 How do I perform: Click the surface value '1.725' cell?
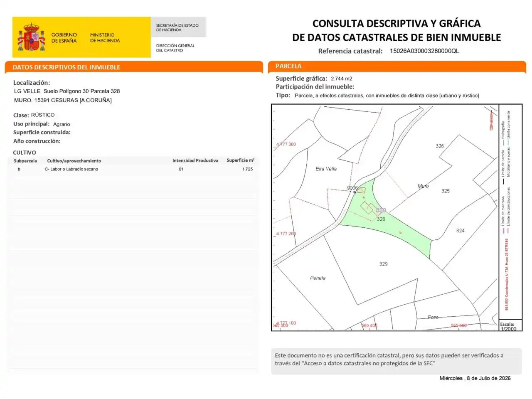tap(248, 169)
